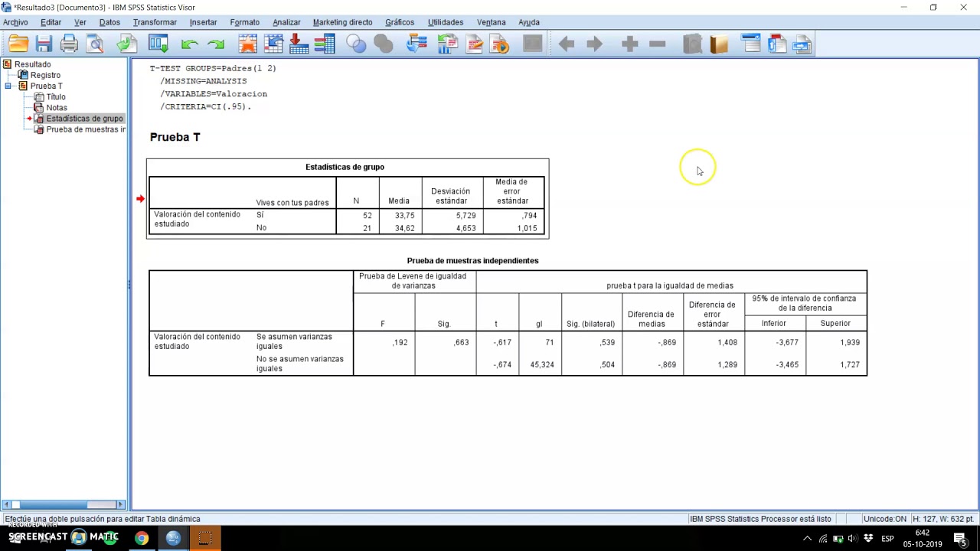Screen dimensions: 980x551
Task: Click the Collapse minus icon in toolbar
Action: click(x=657, y=44)
